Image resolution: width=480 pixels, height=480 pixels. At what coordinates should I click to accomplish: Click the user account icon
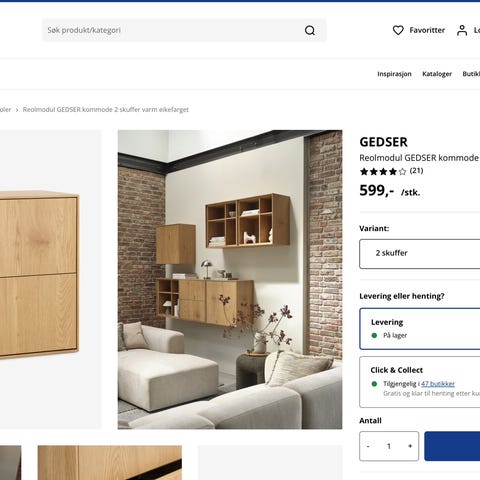tap(462, 30)
